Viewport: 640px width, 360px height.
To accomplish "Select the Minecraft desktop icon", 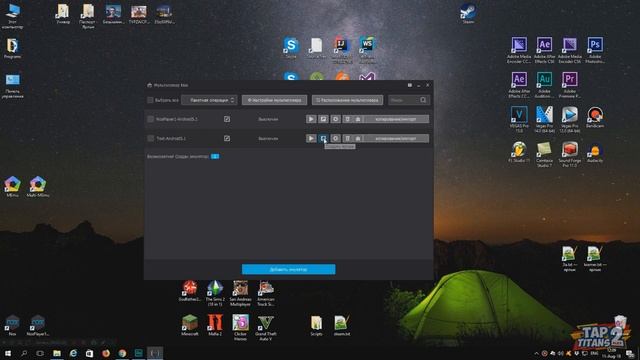I will pos(190,324).
